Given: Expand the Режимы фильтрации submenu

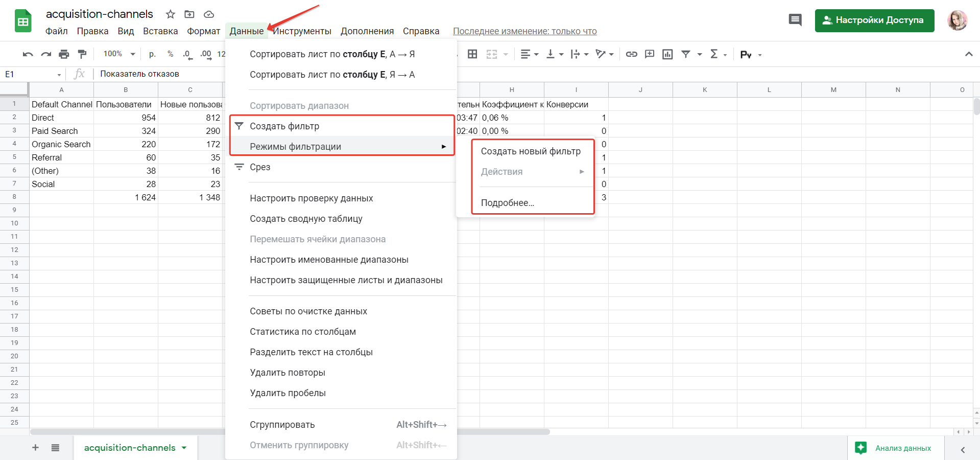Looking at the screenshot, I should point(341,147).
